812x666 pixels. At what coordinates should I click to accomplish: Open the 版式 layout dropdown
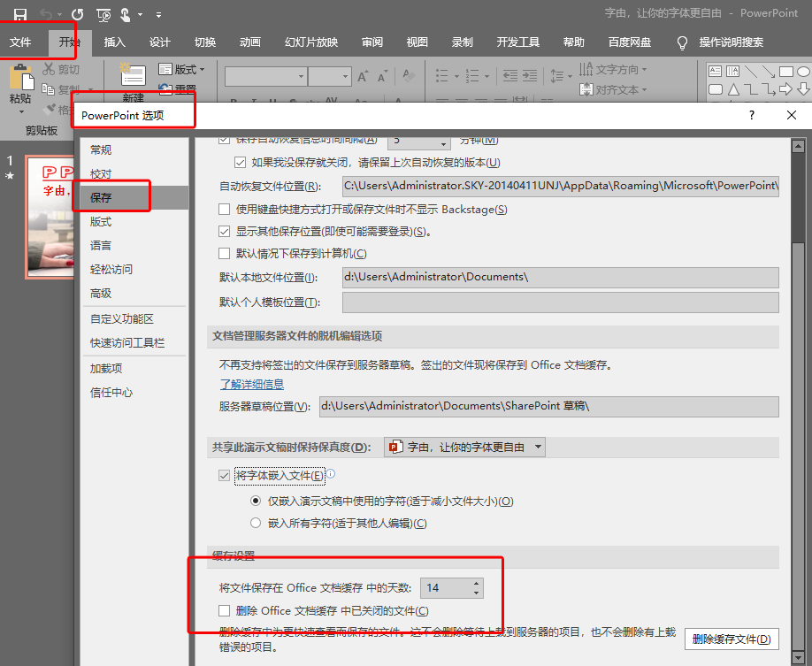pos(181,69)
